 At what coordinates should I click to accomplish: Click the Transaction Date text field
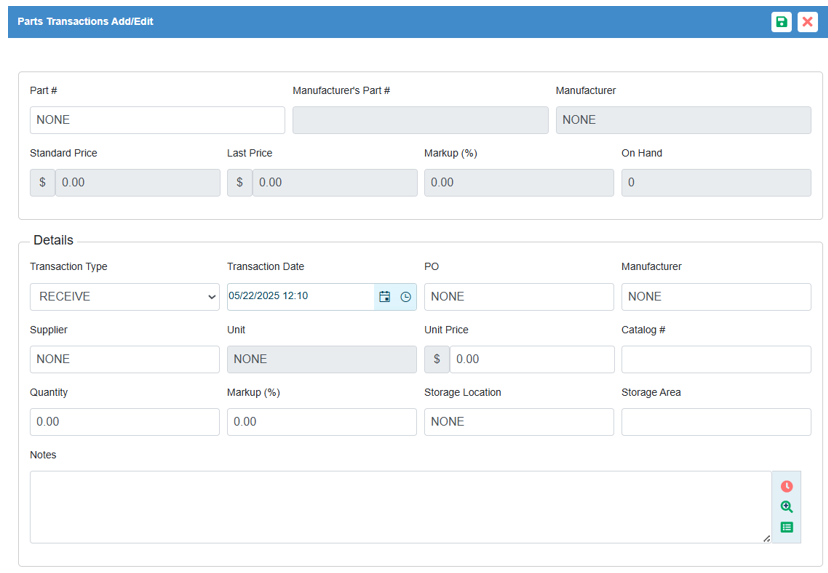click(300, 297)
